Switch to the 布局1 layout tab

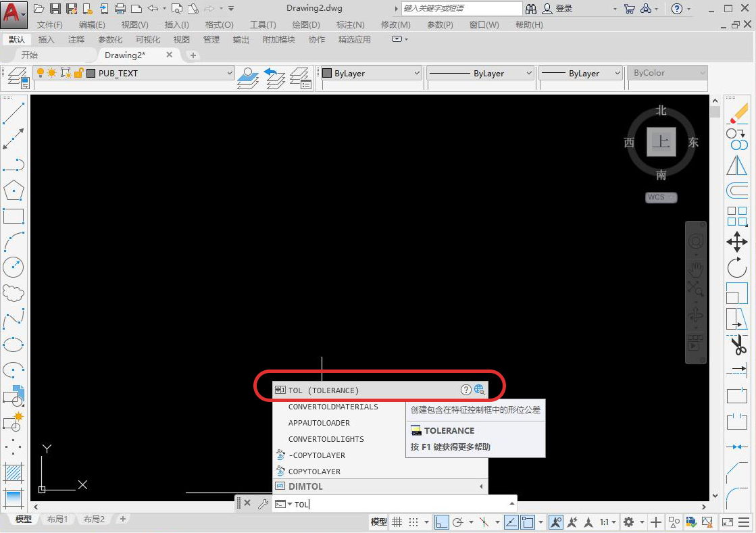coord(57,519)
